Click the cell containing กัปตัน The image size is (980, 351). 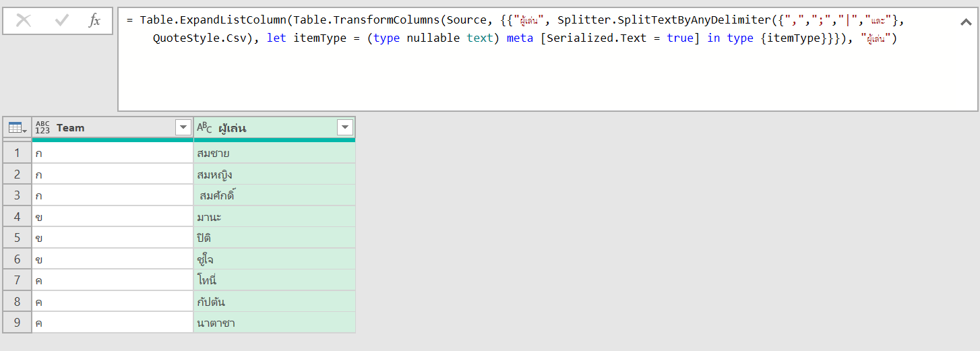coord(274,302)
